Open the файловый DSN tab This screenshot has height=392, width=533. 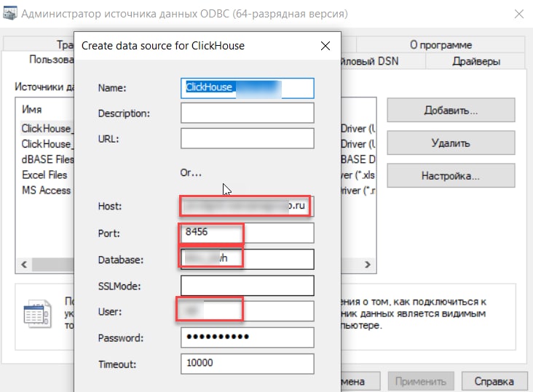383,61
